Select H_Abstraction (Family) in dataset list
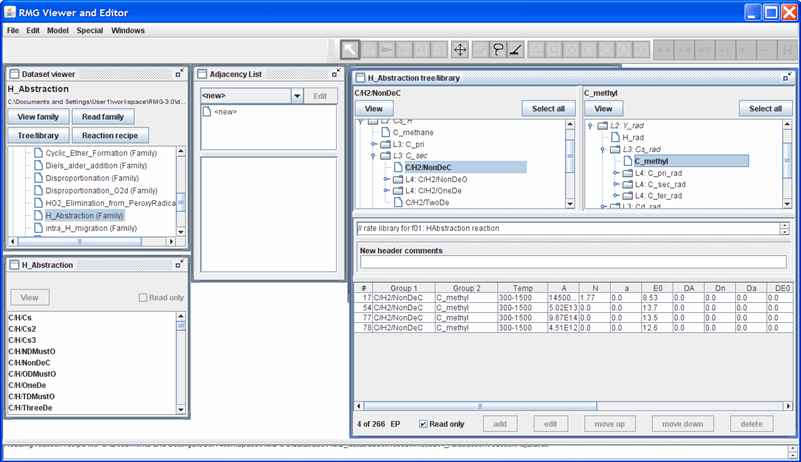The height and width of the screenshot is (462, 801). (84, 216)
